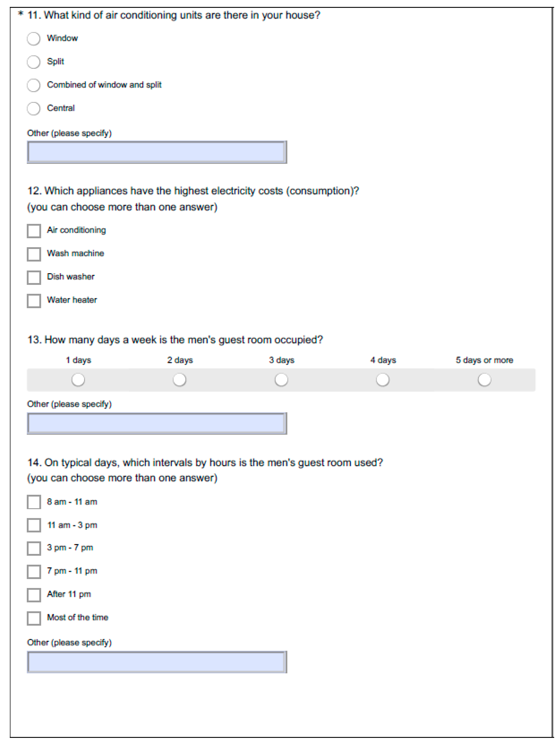Check the Most of the time box

34,618
